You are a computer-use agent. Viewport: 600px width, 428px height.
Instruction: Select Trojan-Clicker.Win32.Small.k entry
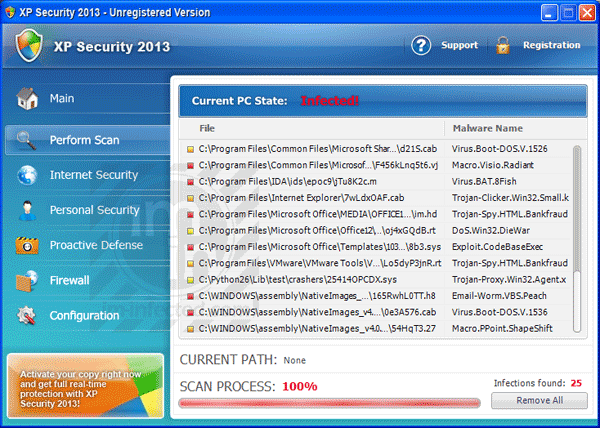click(510, 198)
